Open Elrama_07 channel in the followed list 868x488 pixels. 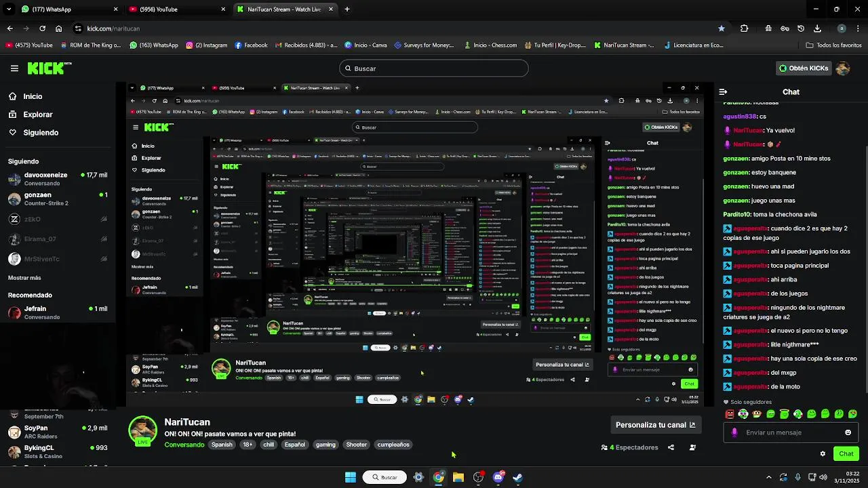(58, 239)
